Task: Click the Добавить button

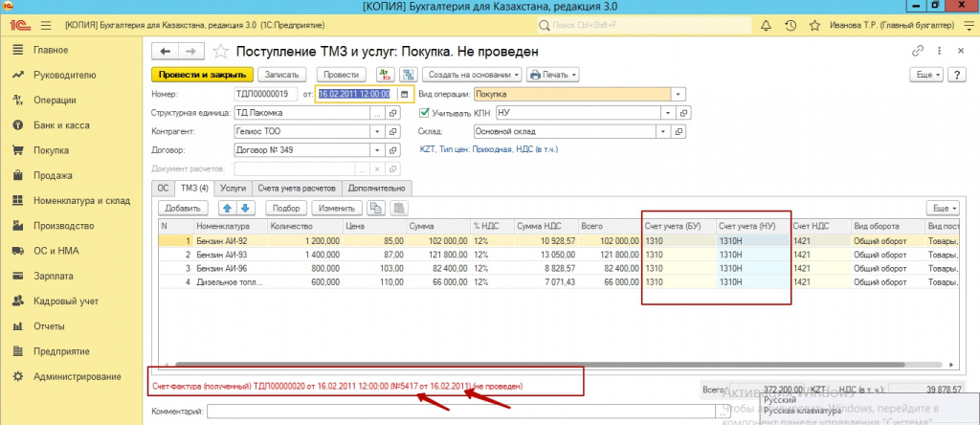Action: [183, 208]
